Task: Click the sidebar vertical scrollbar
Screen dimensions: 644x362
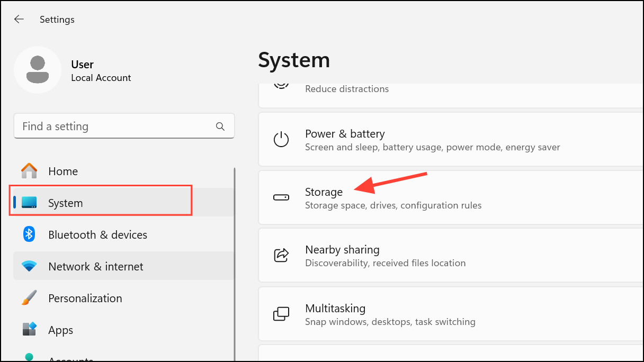Action: [235, 265]
